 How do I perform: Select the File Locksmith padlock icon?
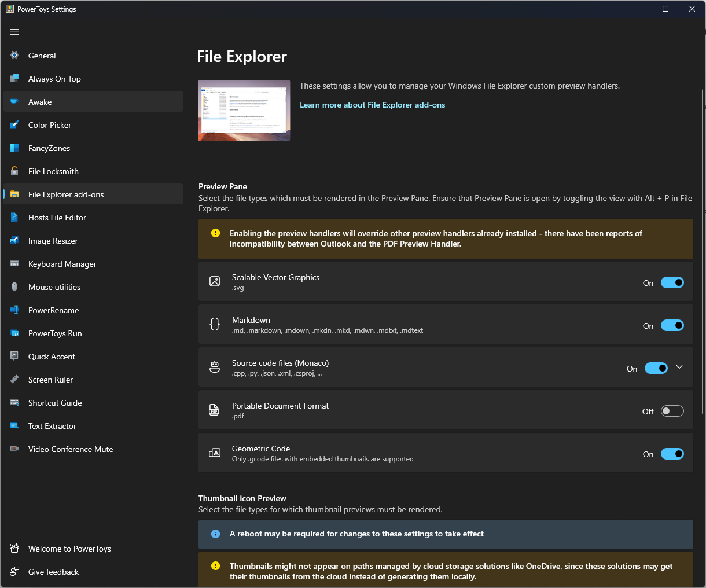click(15, 171)
